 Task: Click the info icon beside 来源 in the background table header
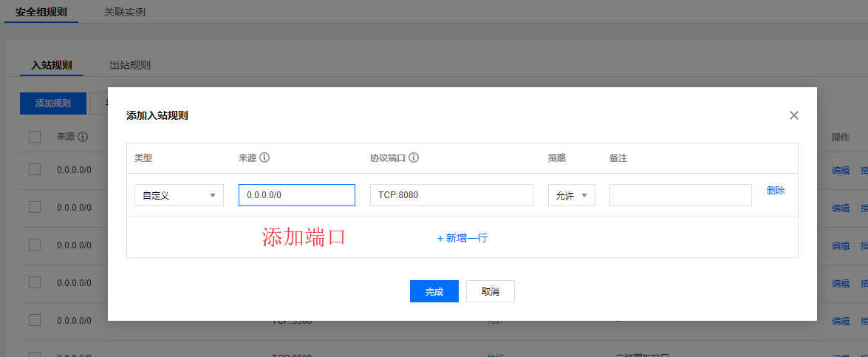click(x=83, y=137)
